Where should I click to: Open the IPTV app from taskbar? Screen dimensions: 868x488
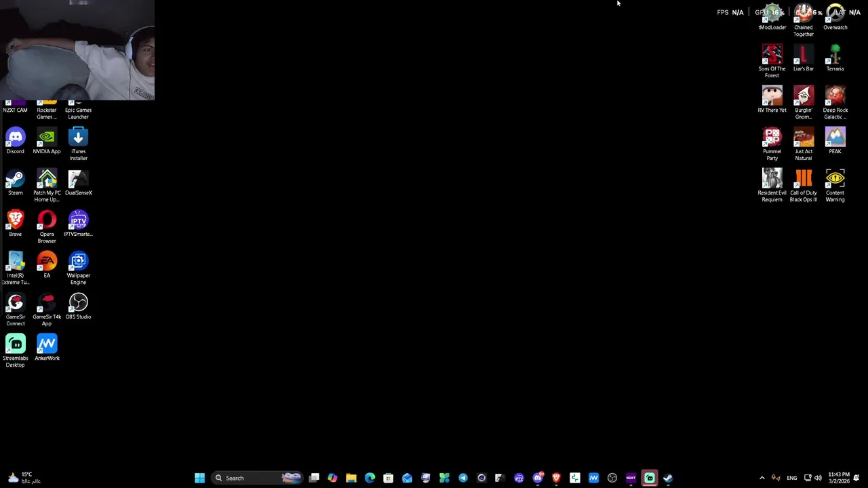tap(519, 478)
